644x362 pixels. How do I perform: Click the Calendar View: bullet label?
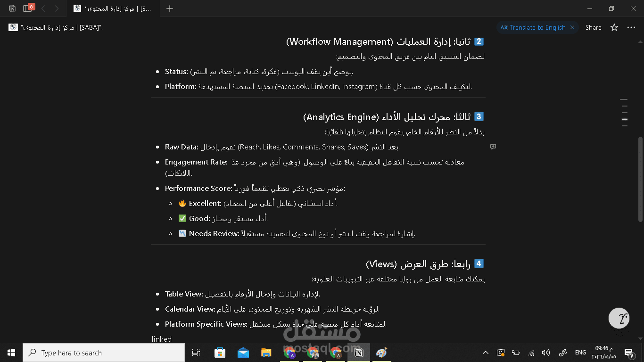coord(190,309)
